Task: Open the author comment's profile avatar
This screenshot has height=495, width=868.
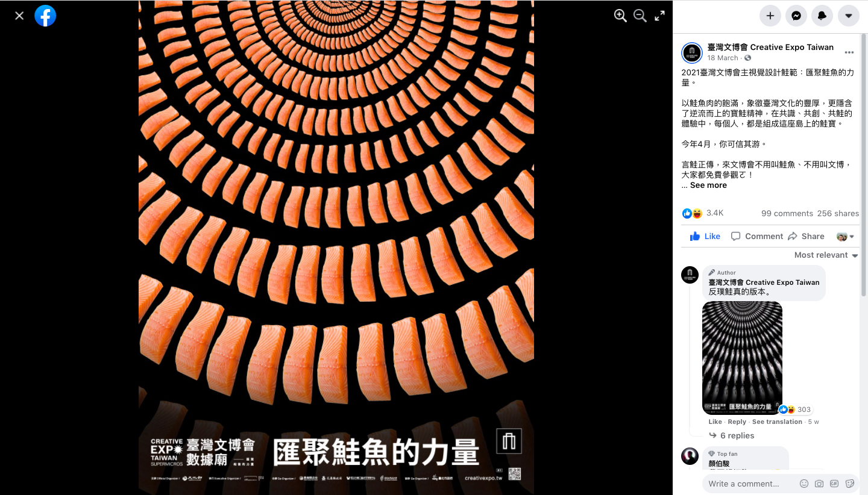Action: pyautogui.click(x=690, y=275)
